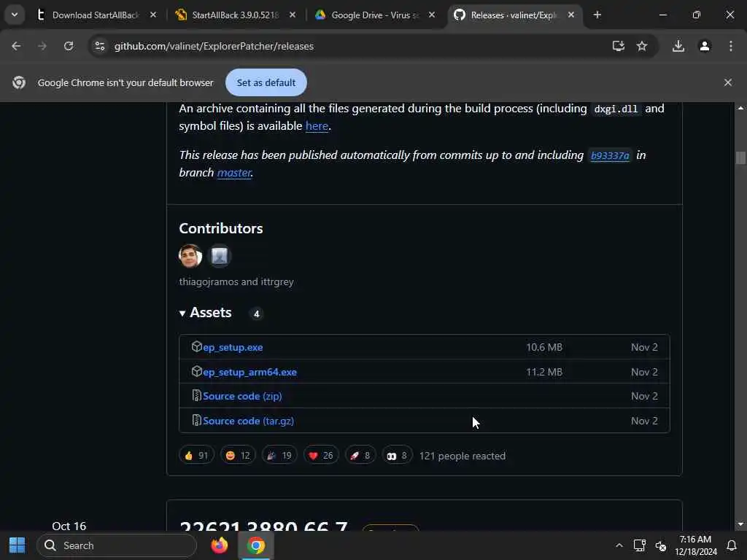Open the tab search dropdown arrow
This screenshot has height=560, width=747.
click(15, 15)
